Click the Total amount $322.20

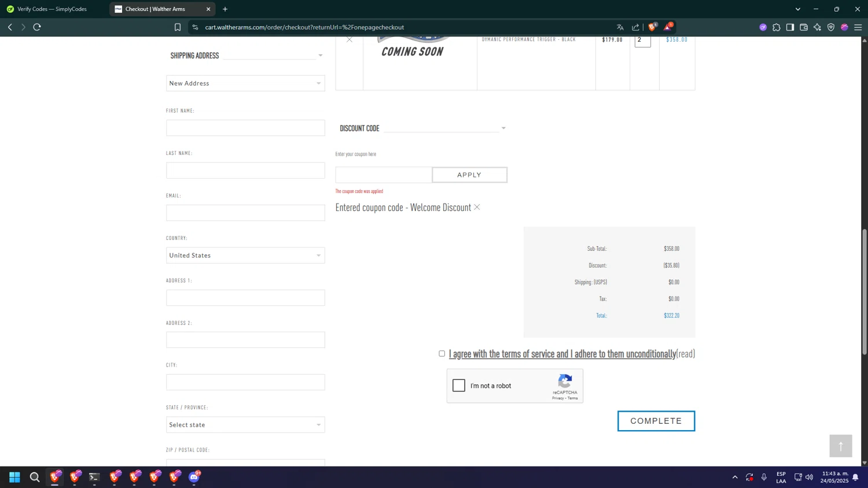click(671, 316)
